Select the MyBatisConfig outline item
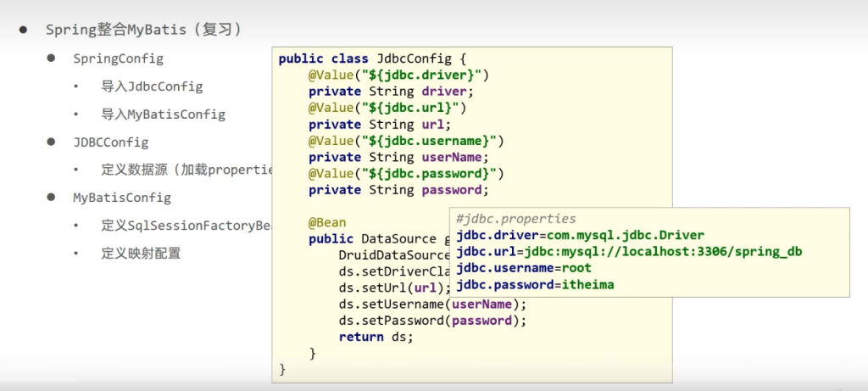 click(121, 198)
